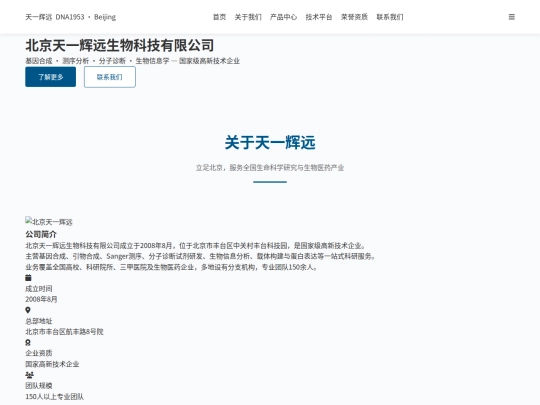Open 联系我们 in the navigation bar
This screenshot has height=405, width=540.
tap(390, 17)
